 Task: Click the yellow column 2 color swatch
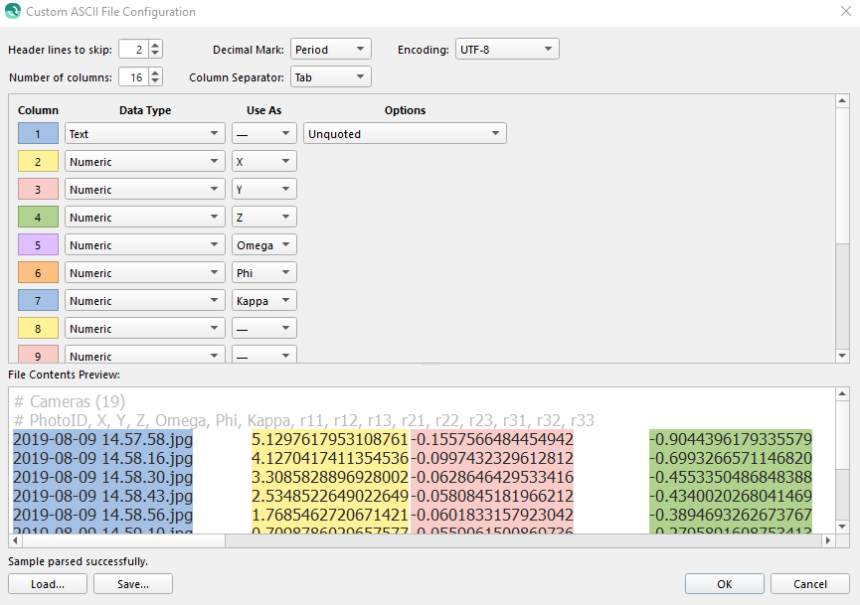(x=38, y=162)
